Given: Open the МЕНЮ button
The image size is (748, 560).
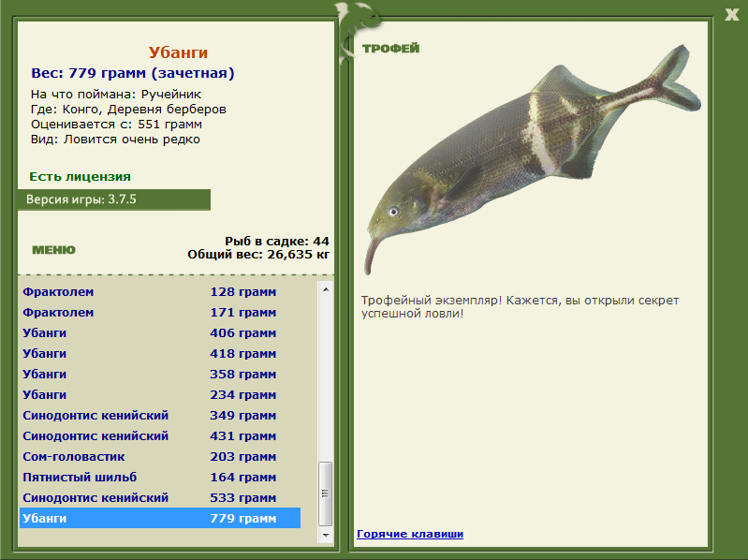Looking at the screenshot, I should [x=54, y=250].
